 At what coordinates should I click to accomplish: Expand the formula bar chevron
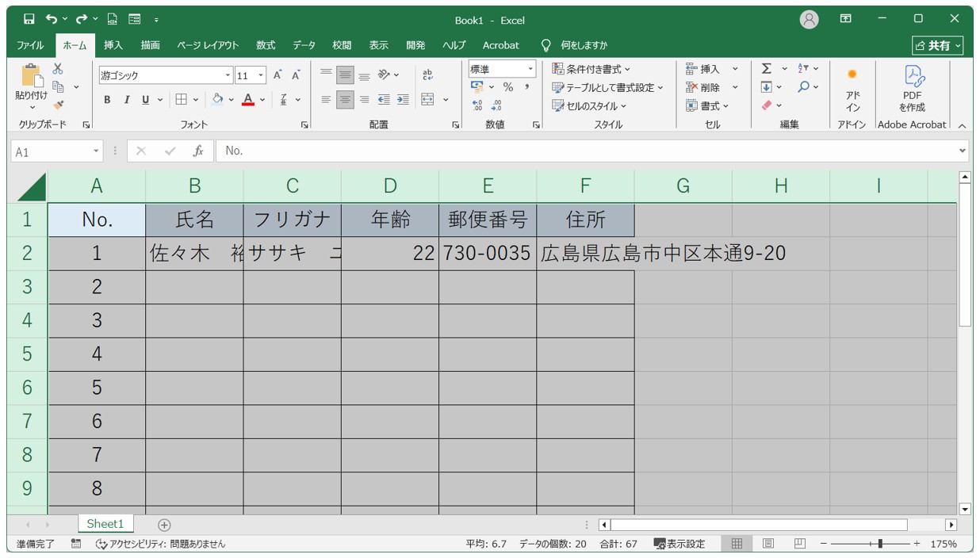963,151
